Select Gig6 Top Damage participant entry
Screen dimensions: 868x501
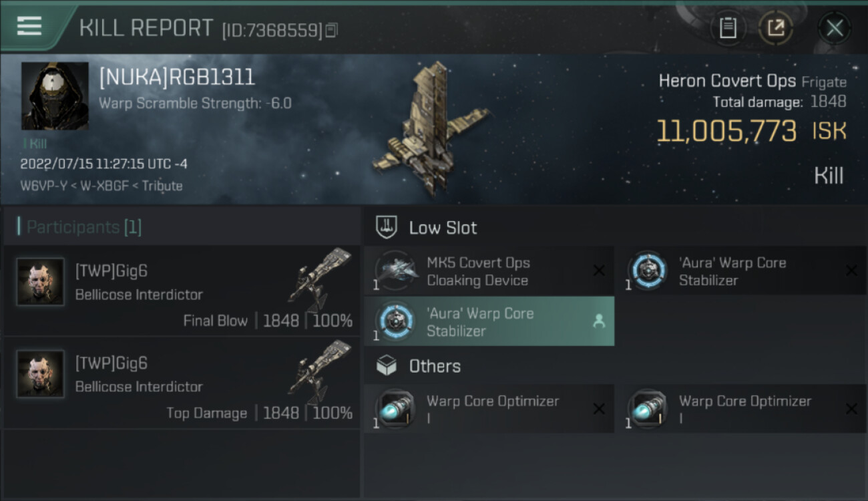[182, 383]
